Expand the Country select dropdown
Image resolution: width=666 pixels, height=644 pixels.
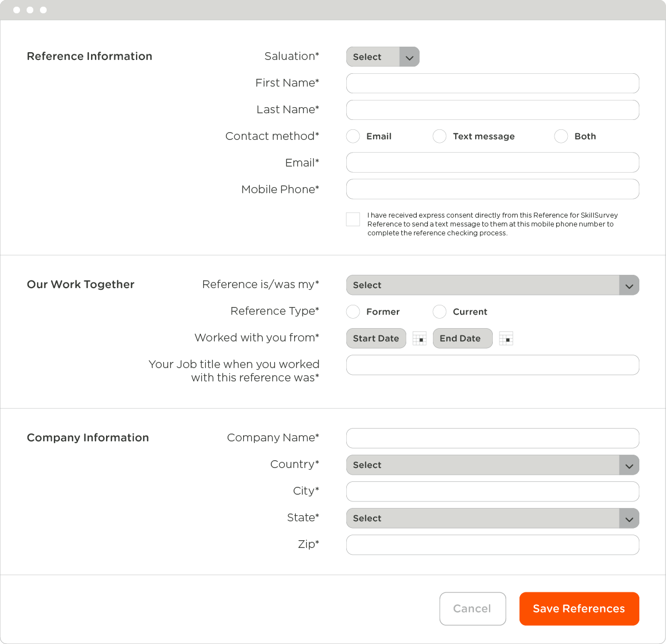pos(629,465)
